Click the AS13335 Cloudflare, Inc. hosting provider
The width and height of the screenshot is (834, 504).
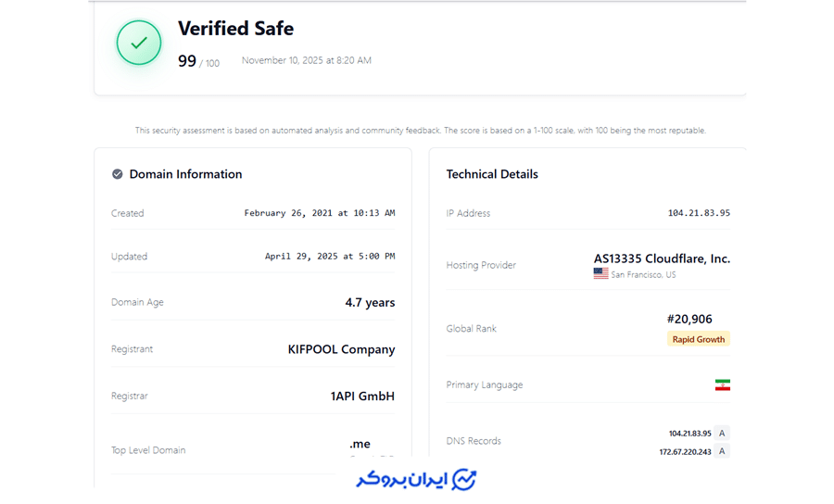point(662,258)
